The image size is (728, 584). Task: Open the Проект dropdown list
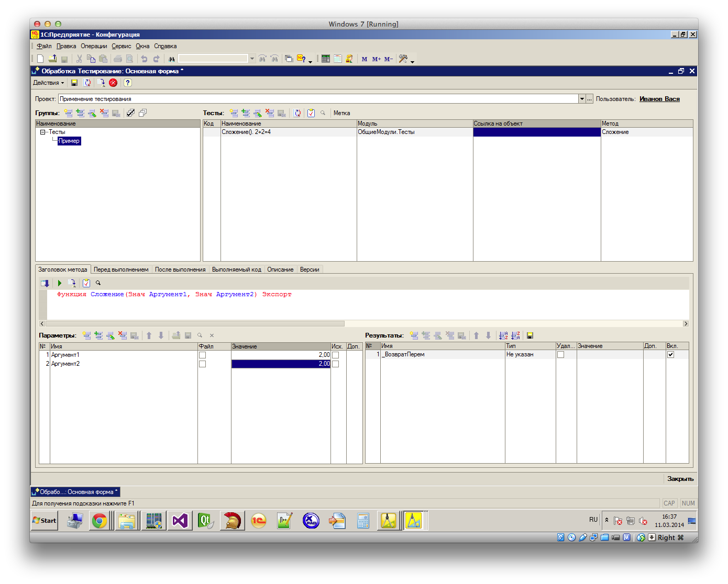pyautogui.click(x=582, y=99)
